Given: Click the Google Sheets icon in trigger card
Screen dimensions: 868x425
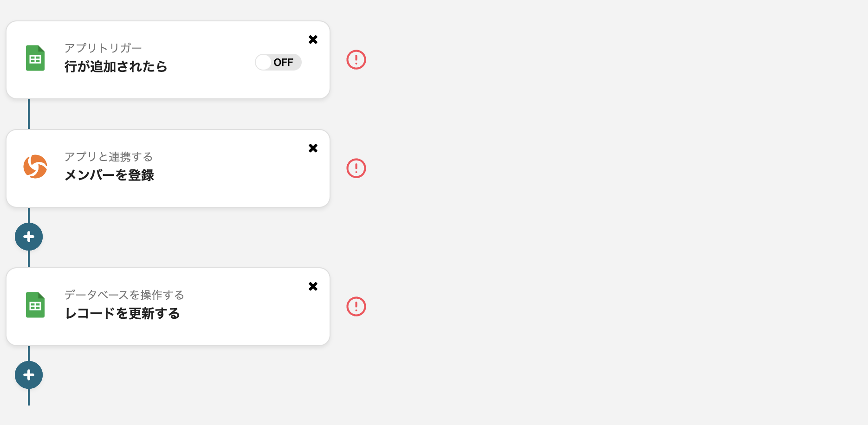Looking at the screenshot, I should tap(35, 58).
